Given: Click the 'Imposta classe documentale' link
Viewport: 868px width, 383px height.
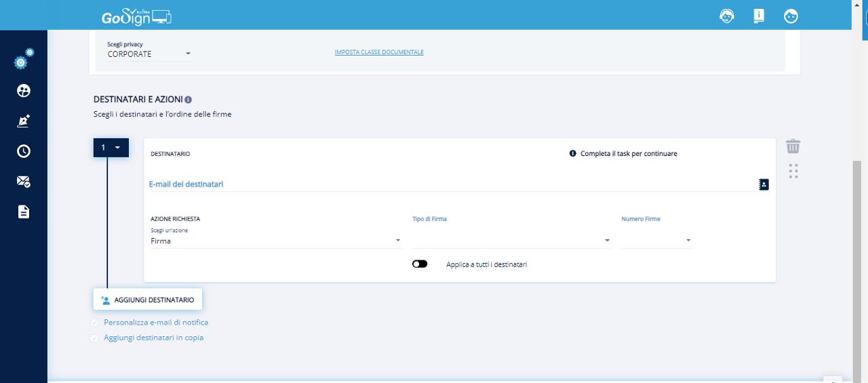Looking at the screenshot, I should [379, 52].
